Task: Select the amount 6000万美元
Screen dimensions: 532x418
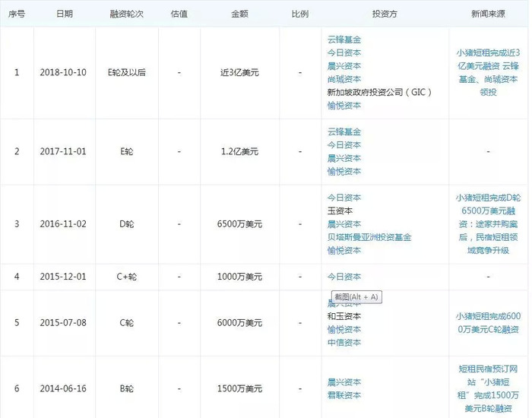Action: tap(239, 323)
